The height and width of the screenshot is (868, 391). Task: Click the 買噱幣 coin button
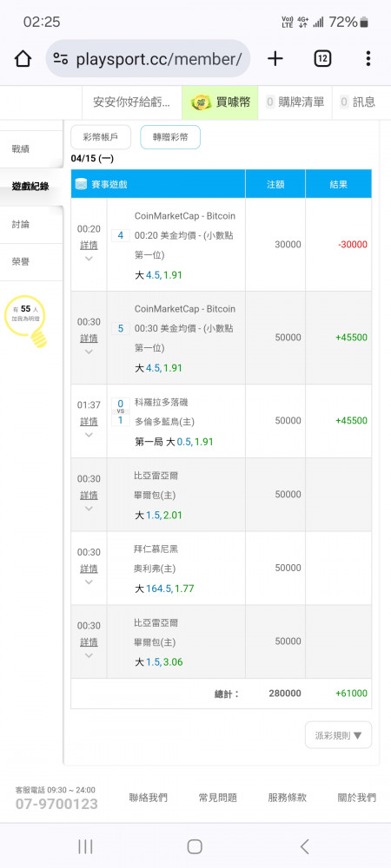[x=220, y=102]
